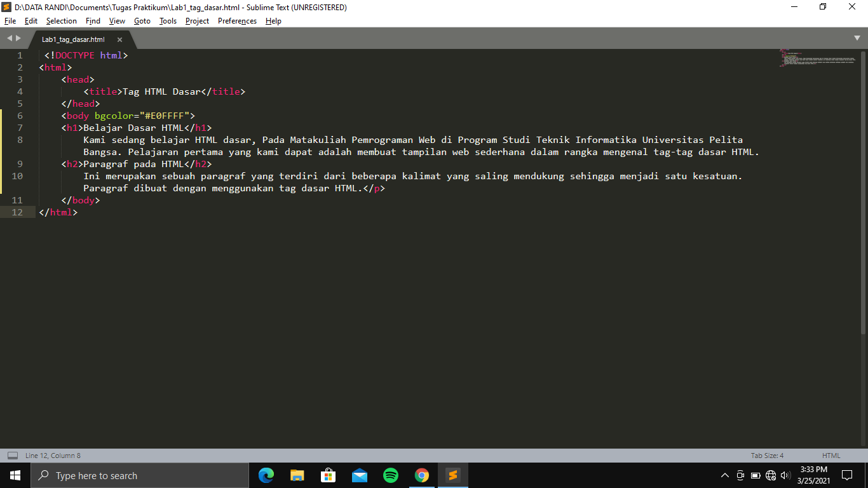The height and width of the screenshot is (488, 868).
Task: Open the Goto menu
Action: (142, 21)
